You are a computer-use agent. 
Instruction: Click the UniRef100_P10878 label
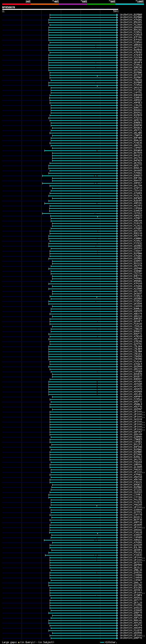tap(131, 630)
